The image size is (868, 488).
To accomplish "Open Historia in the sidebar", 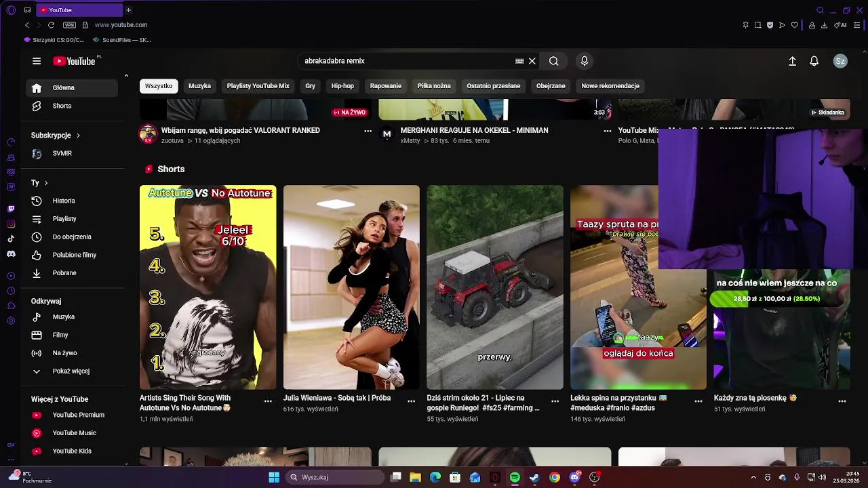I will coord(72,201).
